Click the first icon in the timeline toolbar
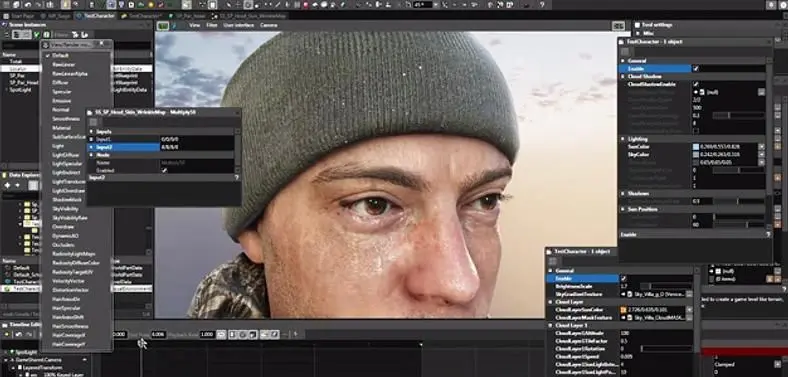 pos(7,334)
